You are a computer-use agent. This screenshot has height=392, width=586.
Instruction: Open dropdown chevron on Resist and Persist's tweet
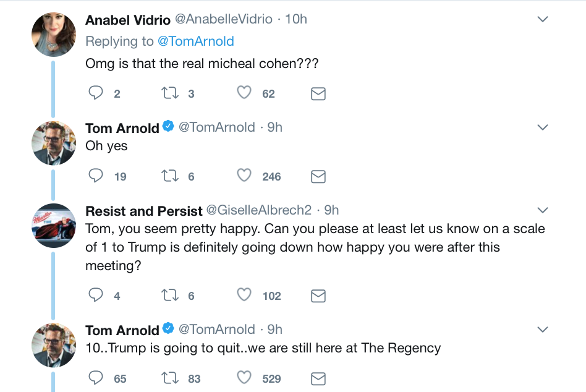542,210
